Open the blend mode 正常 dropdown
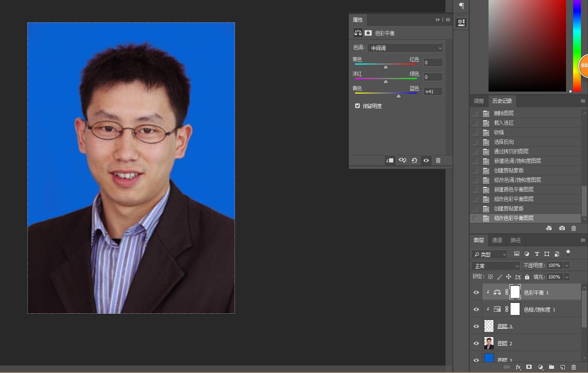Screen dimensions: 588x373 click(x=496, y=266)
